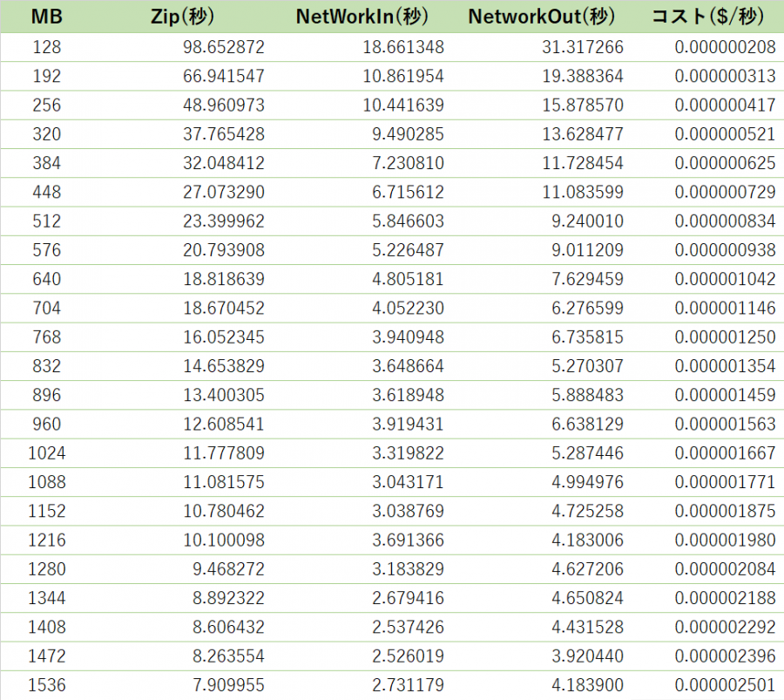Viewport: 784px width, 700px height.
Task: Select the cost value 0.000000417
Action: coord(725,105)
